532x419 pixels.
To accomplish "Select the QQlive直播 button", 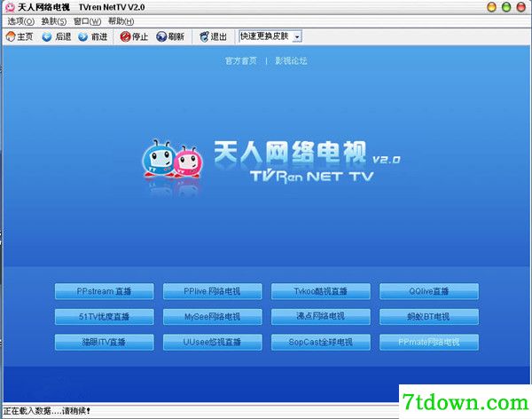I will [429, 291].
